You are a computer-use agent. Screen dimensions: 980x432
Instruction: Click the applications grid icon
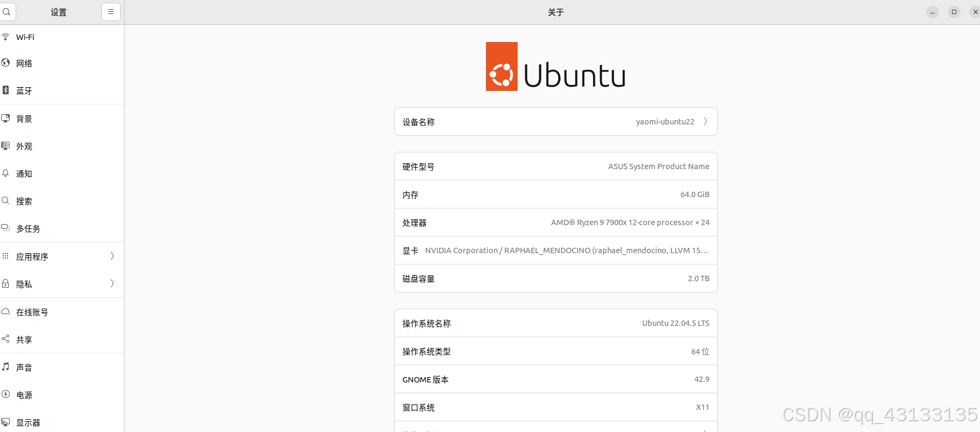[x=5, y=256]
